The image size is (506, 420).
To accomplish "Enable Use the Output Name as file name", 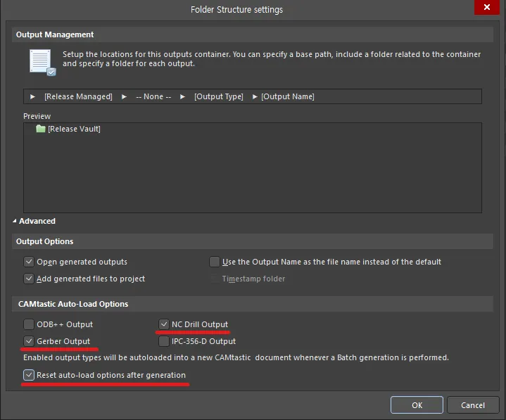I will click(x=214, y=262).
